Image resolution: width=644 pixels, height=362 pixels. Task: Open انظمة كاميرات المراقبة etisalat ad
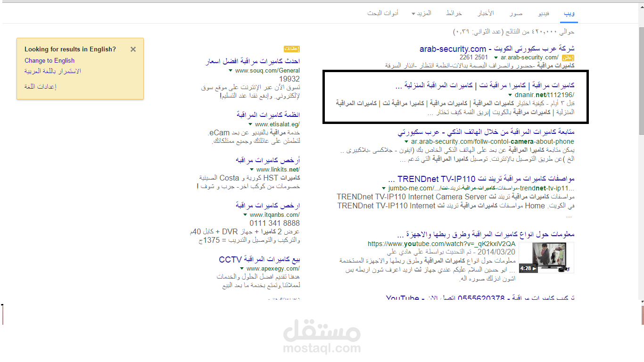tap(268, 115)
